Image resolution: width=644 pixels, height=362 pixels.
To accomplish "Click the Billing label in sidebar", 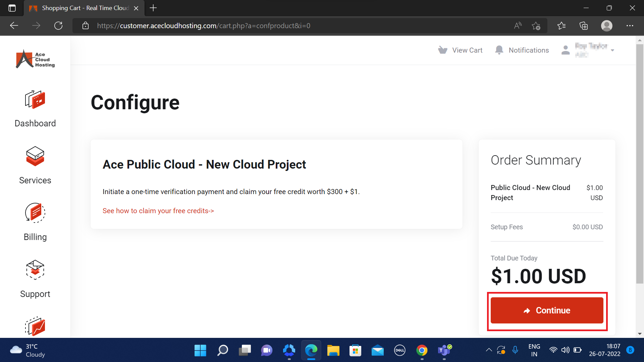I will (35, 237).
